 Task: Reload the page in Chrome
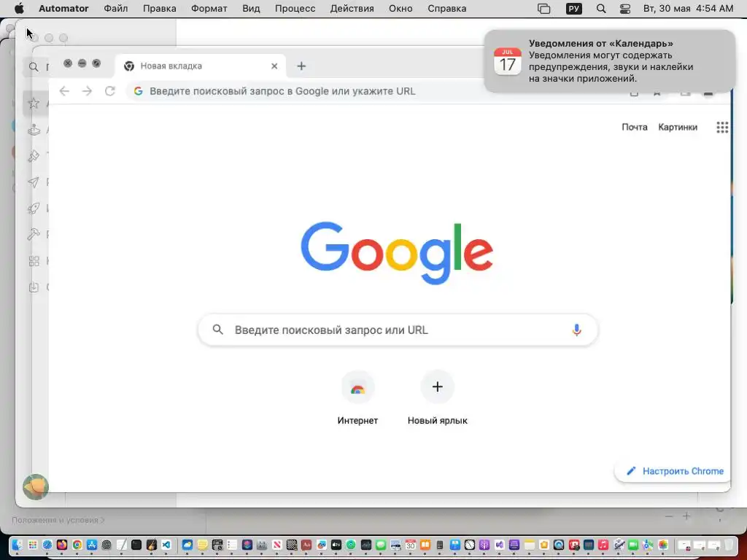click(x=110, y=91)
